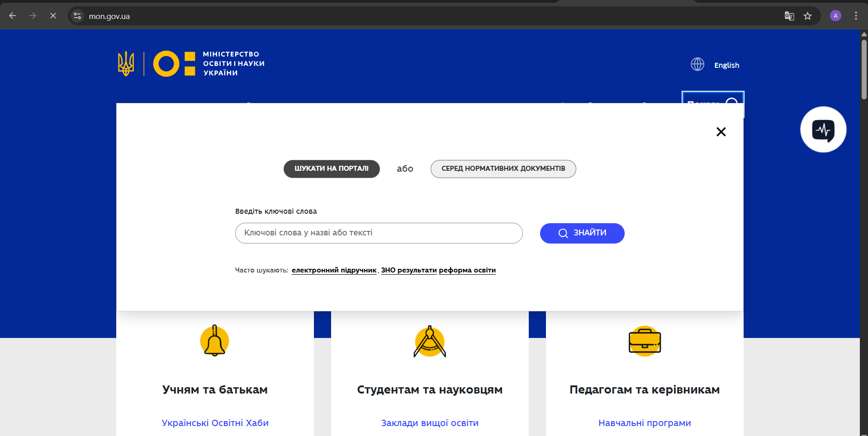Viewport: 868px width, 436px height.
Task: Switch to 'Серед нормативних документів' search mode
Action: 503,169
